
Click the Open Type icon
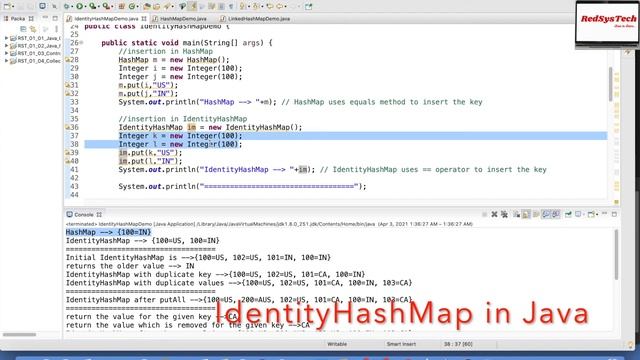pos(147,6)
